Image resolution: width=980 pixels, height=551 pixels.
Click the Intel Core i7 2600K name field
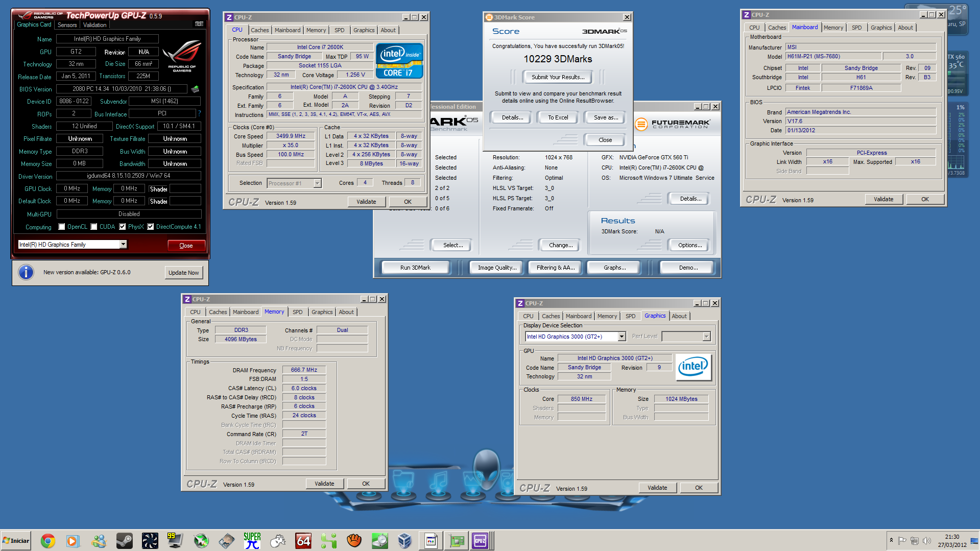pos(320,47)
